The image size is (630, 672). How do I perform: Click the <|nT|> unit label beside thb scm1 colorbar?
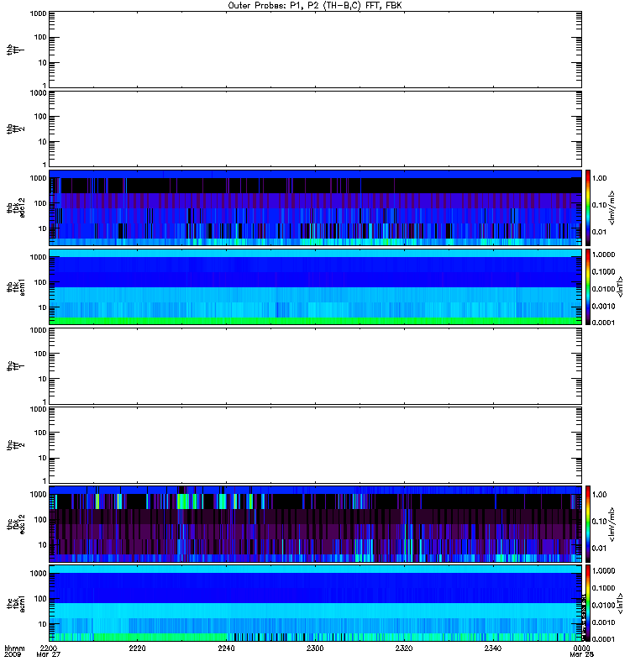click(x=620, y=286)
